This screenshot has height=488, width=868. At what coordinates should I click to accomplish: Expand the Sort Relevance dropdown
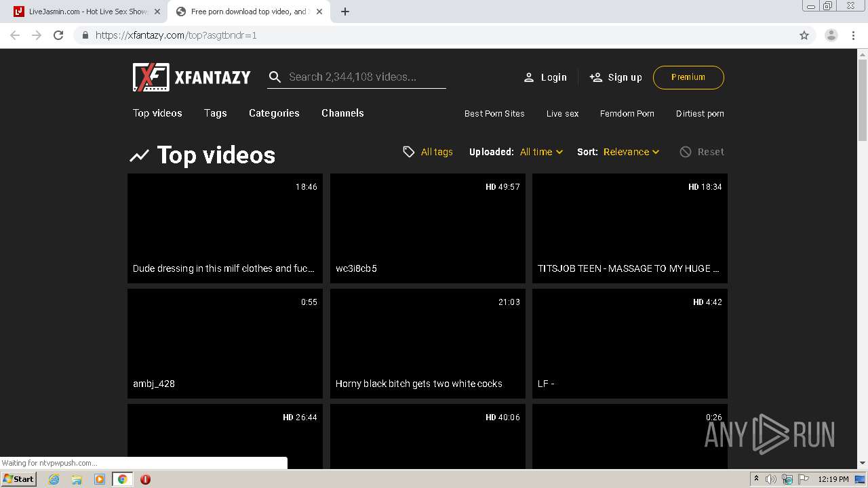(631, 152)
